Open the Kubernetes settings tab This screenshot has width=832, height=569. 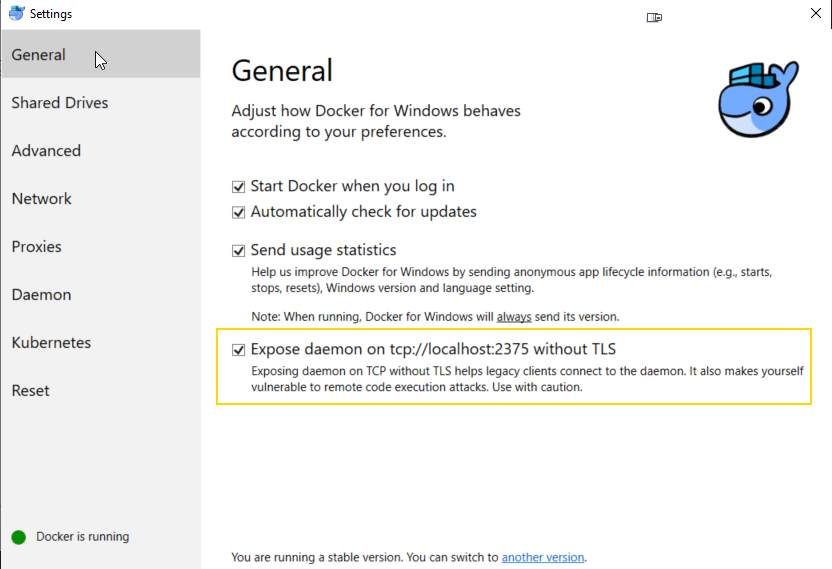(51, 343)
